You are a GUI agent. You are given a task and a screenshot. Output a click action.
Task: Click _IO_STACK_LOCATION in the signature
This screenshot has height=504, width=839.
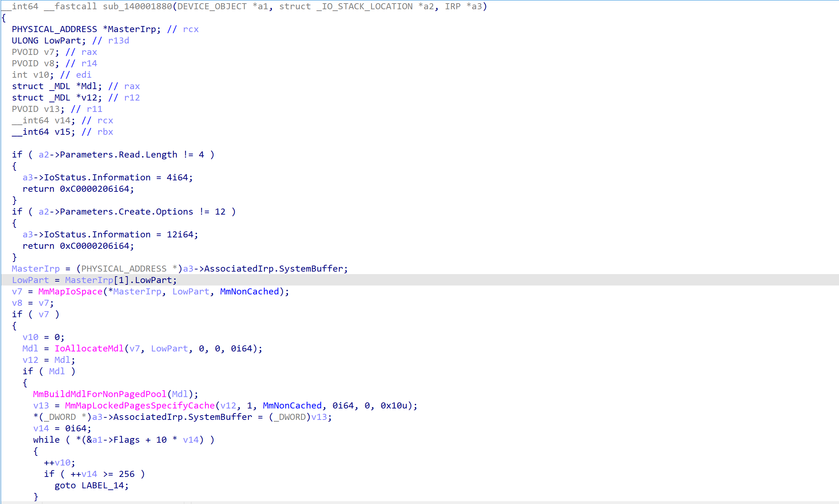(x=364, y=6)
